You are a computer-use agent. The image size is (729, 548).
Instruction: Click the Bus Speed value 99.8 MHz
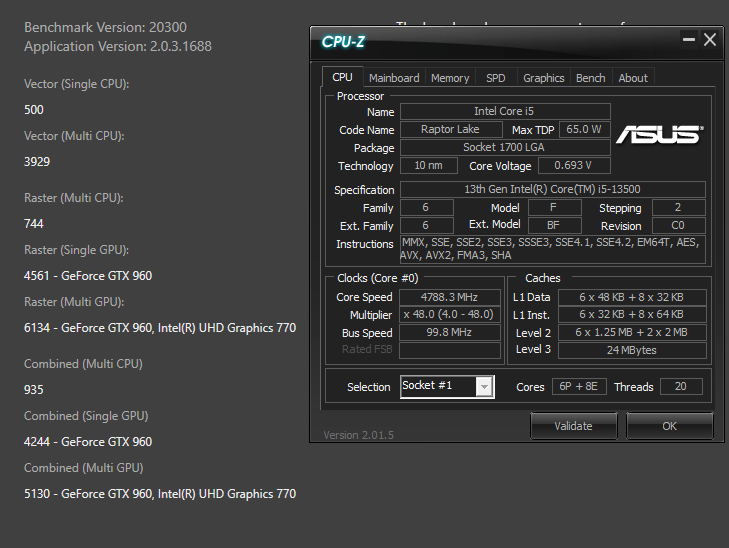[450, 333]
